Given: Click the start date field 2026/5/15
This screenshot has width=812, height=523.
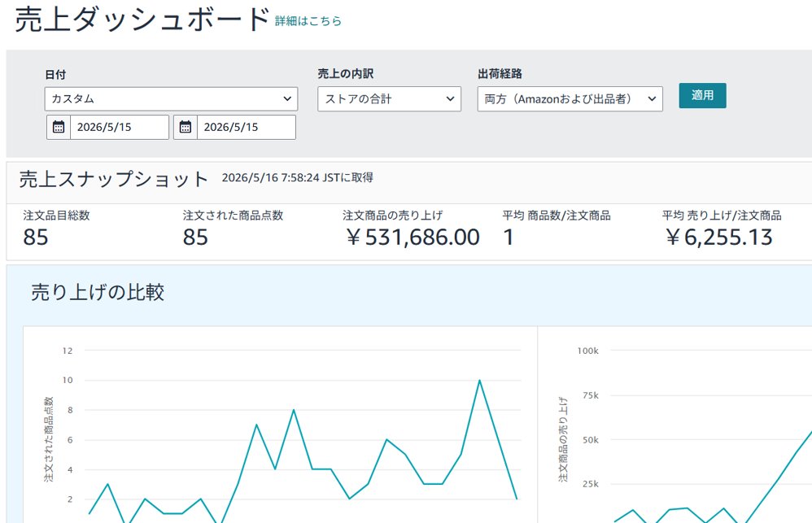Looking at the screenshot, I should pos(120,127).
